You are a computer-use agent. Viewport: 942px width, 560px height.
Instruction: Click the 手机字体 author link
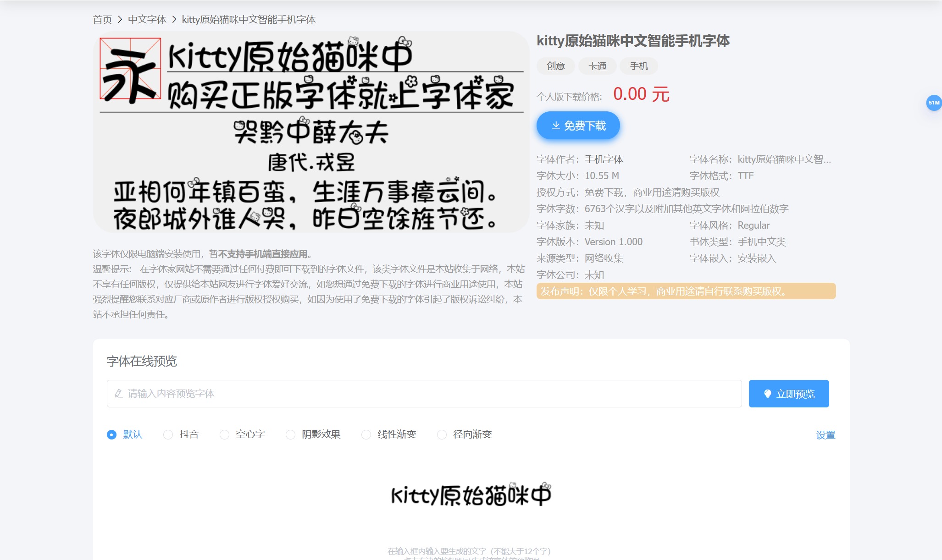pos(604,159)
